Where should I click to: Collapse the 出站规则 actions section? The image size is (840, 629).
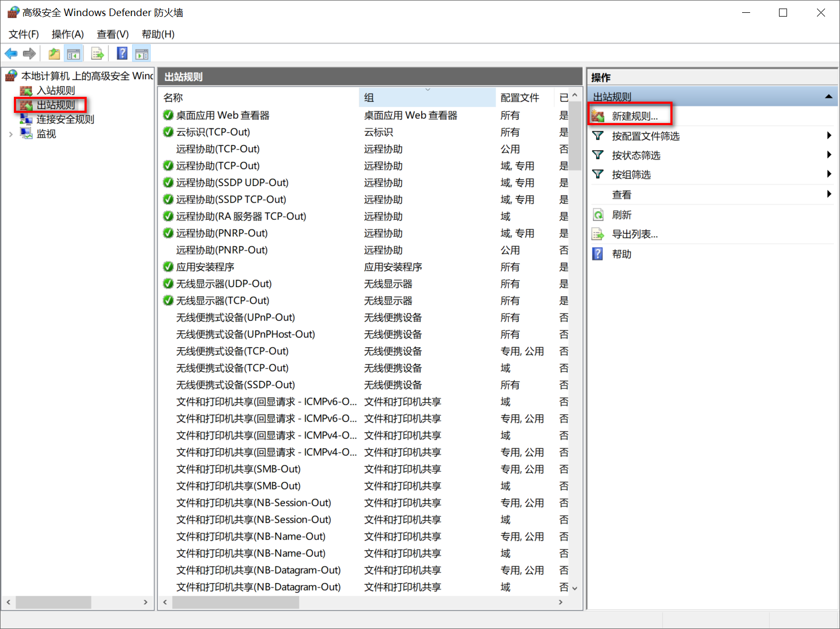tap(828, 97)
